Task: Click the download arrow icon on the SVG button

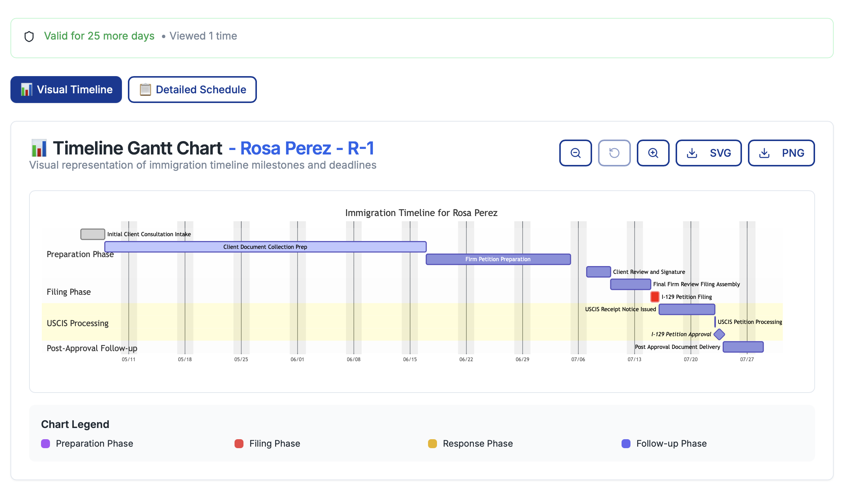Action: [692, 153]
